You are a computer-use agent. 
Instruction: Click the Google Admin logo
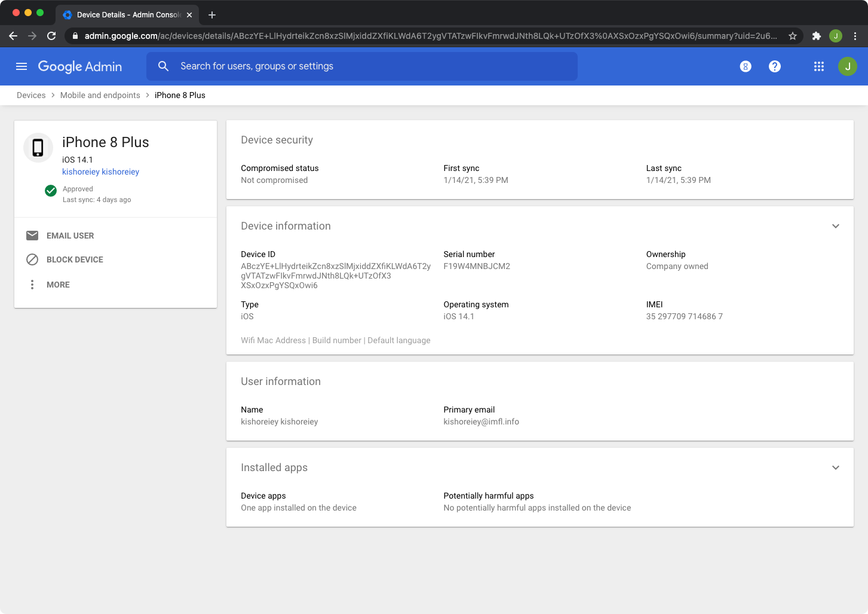pyautogui.click(x=80, y=66)
